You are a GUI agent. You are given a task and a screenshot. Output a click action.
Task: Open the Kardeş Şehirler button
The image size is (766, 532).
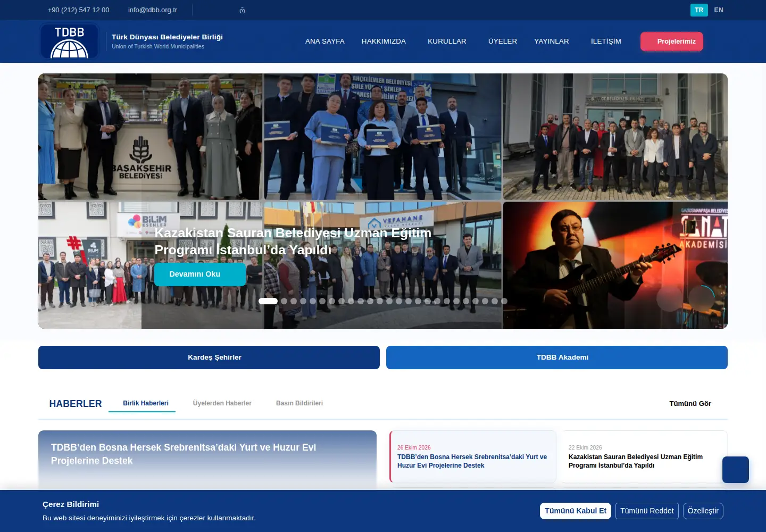coord(209,358)
